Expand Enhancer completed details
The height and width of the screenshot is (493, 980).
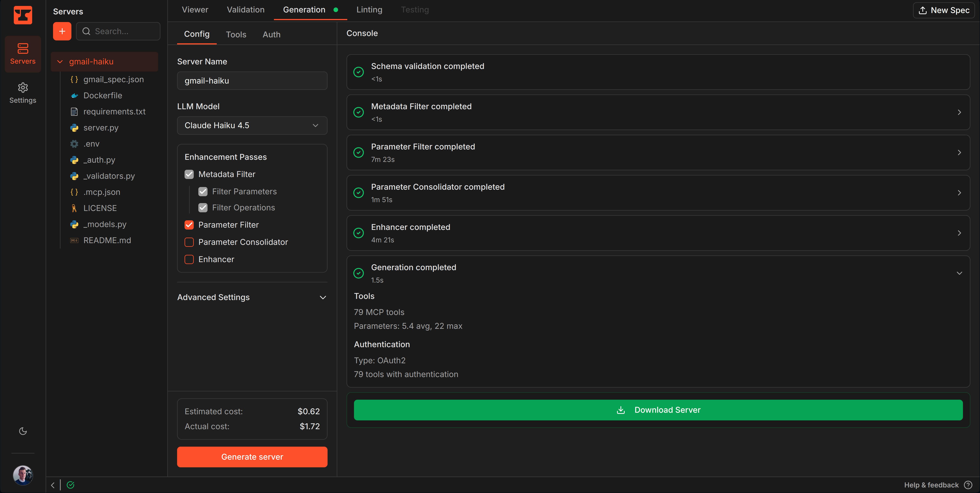point(959,233)
